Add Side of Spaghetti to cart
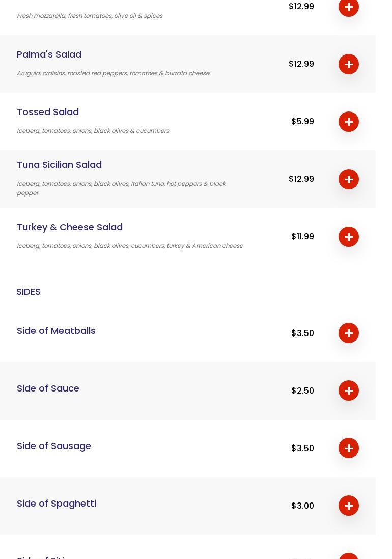The height and width of the screenshot is (559, 392). pos(349,506)
